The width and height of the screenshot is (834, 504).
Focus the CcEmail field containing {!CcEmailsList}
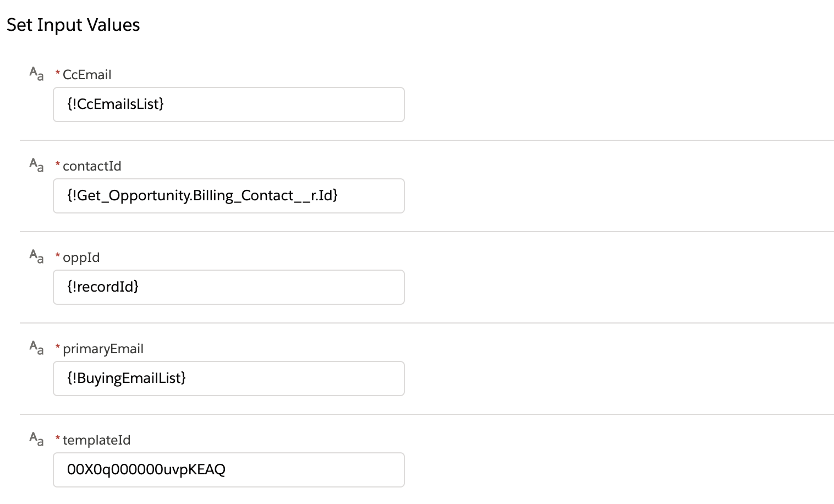228,105
